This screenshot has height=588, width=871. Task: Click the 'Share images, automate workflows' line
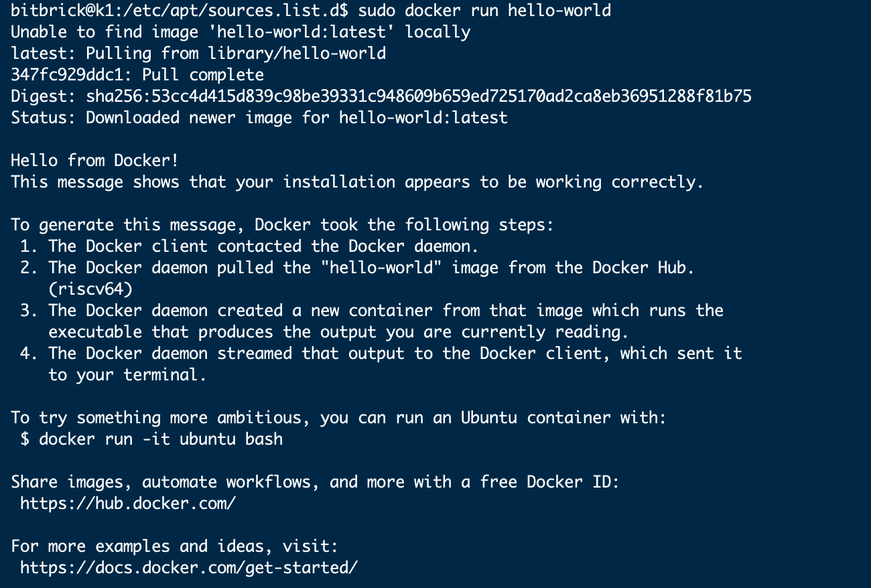tap(315, 482)
